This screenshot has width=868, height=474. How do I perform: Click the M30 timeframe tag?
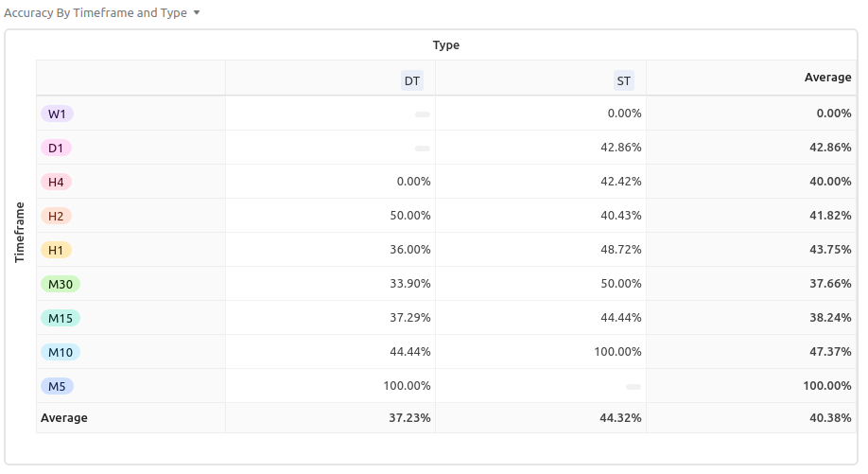60,284
